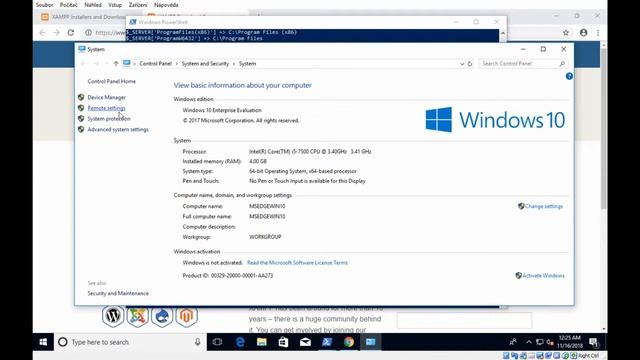Screen dimensions: 640x360
Task: Launch Microsoft Edge from the taskbar
Action: [240, 342]
